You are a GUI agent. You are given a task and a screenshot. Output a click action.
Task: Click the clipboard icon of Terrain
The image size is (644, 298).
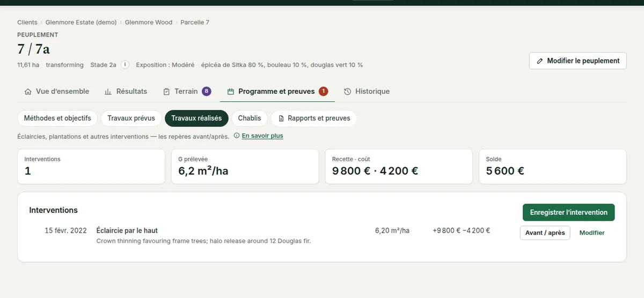pos(166,92)
